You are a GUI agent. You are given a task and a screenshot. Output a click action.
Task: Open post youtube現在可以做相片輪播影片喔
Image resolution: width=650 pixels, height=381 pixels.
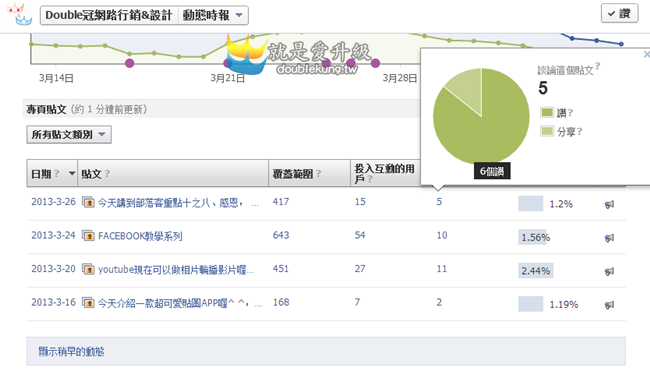176,270
